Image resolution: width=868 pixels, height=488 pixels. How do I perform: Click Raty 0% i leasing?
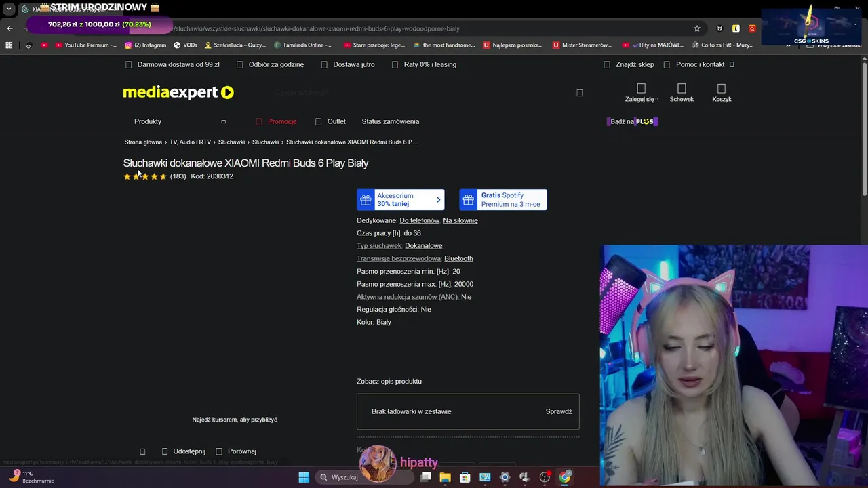(424, 64)
